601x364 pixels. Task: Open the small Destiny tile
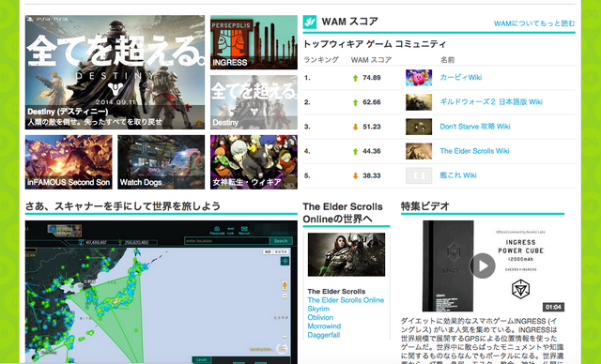(254, 102)
